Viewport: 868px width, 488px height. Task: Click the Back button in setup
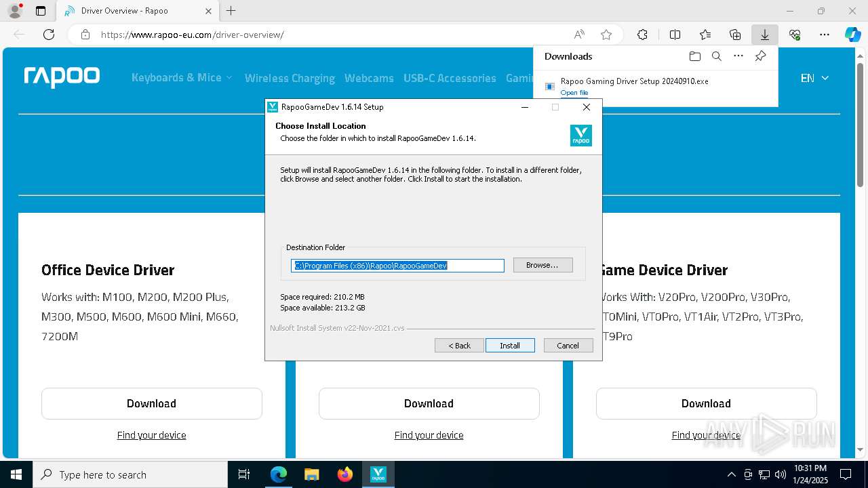click(x=459, y=346)
